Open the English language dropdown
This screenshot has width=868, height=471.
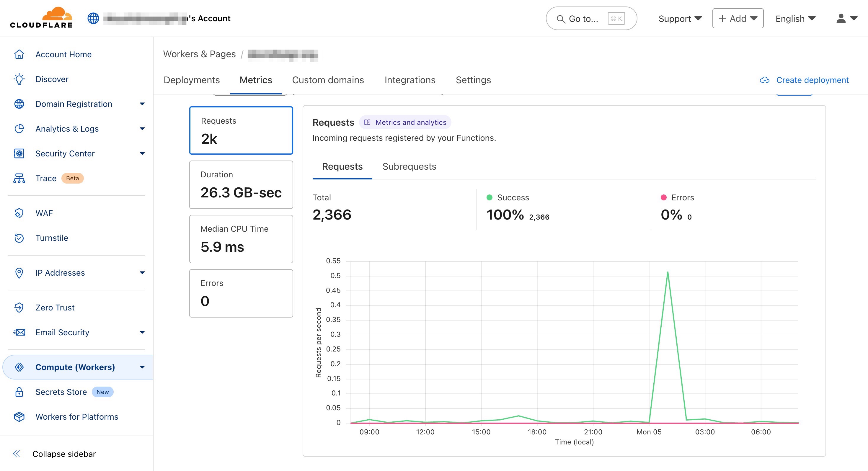coord(795,19)
